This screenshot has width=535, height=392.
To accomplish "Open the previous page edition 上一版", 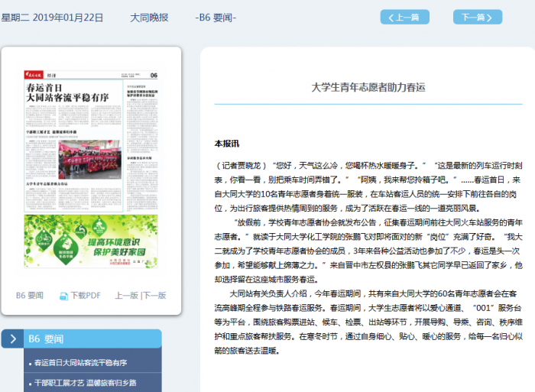I will pos(126,296).
